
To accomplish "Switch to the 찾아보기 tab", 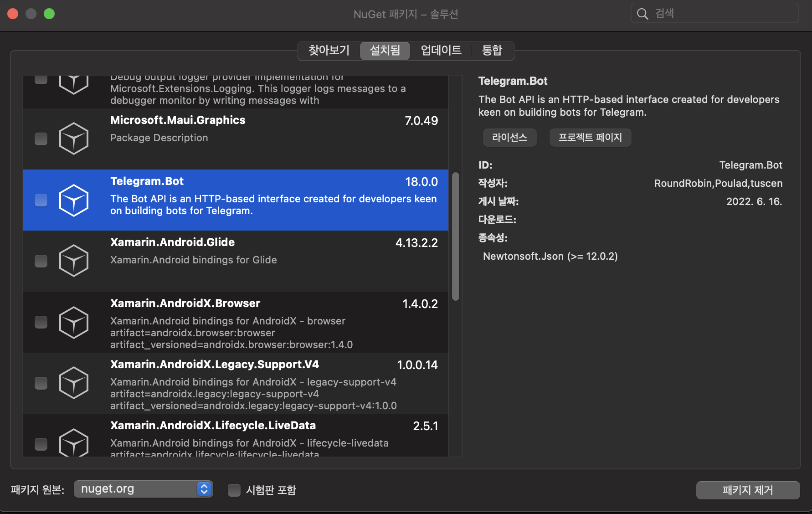I will [329, 50].
